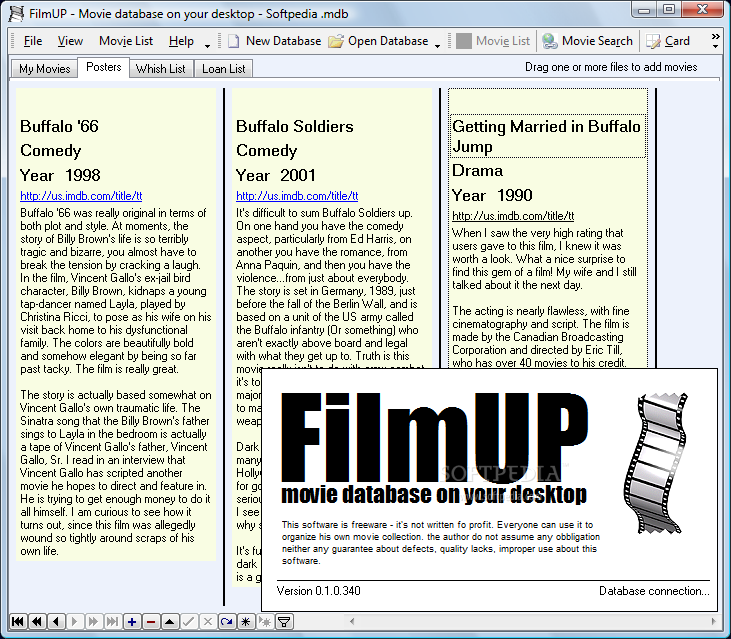Switch to the Loan List tab

click(223, 69)
